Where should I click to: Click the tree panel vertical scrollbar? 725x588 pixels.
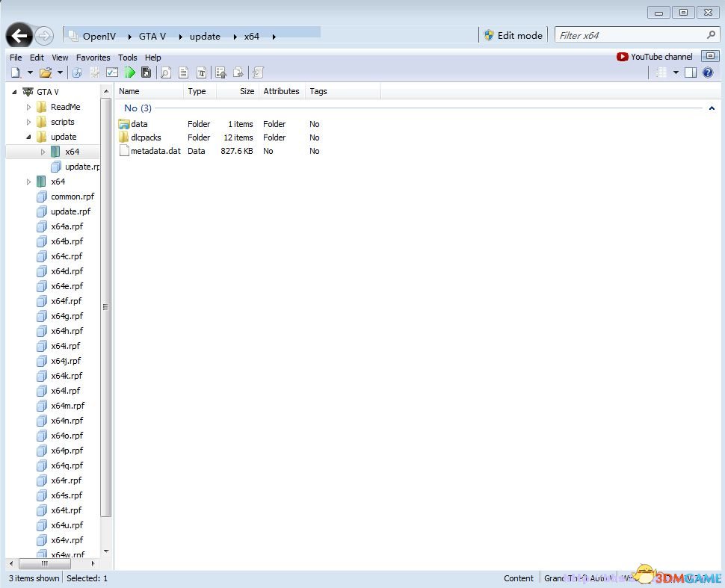(106, 306)
